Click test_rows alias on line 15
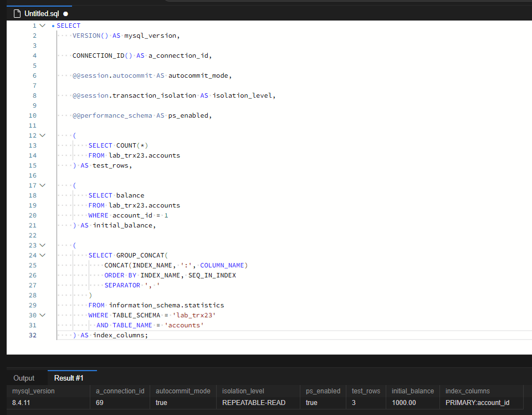The image size is (532, 415). coord(111,165)
